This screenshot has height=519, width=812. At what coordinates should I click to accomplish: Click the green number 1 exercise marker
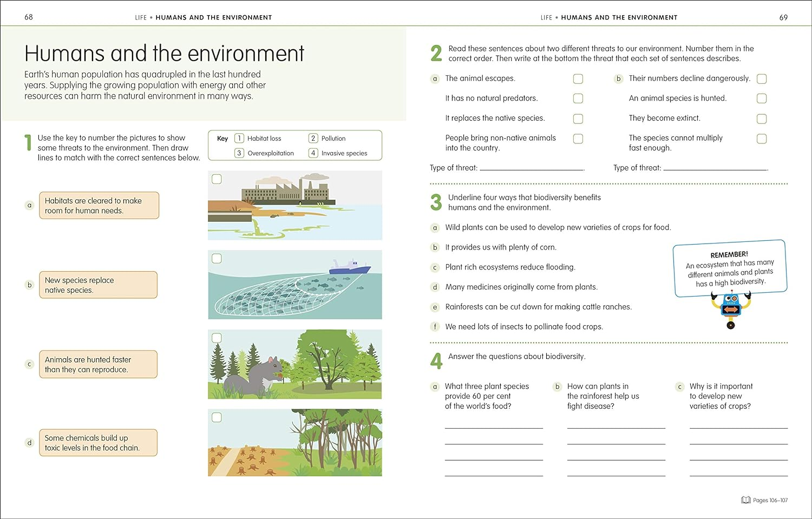[x=28, y=143]
